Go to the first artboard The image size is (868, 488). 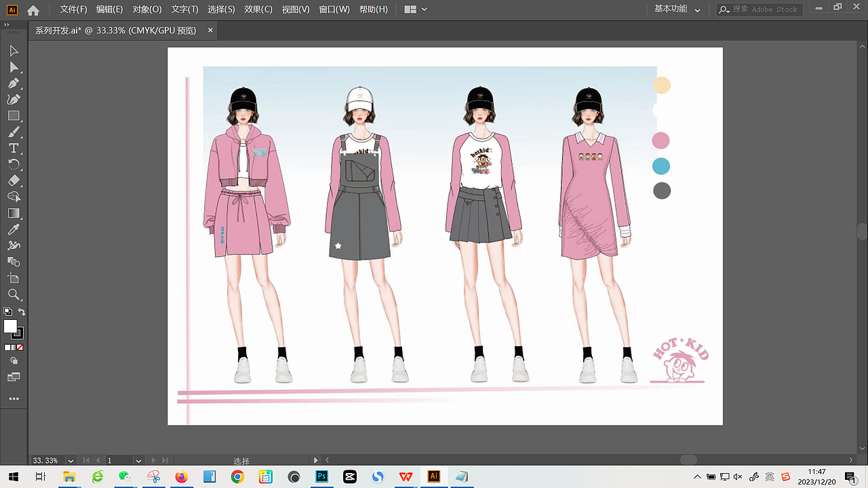86,460
